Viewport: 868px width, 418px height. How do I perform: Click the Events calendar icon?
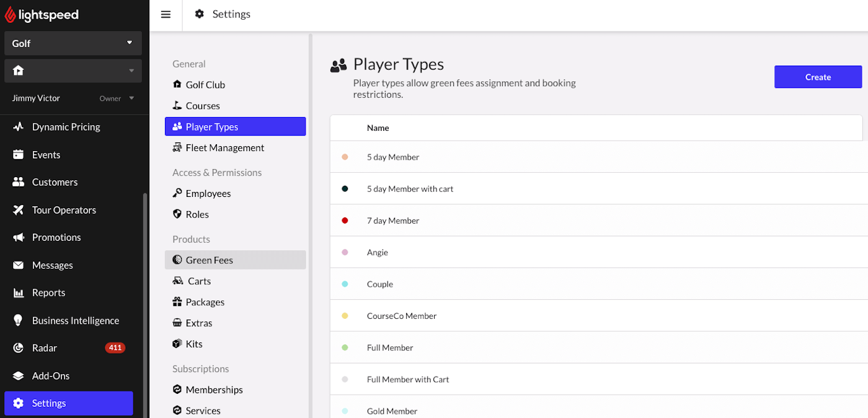coord(19,155)
